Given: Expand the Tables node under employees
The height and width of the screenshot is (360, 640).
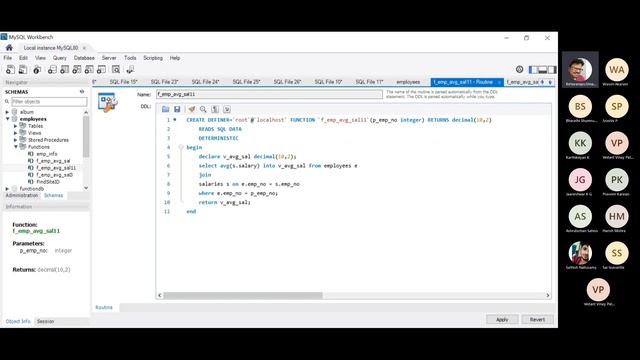Looking at the screenshot, I should coord(16,126).
